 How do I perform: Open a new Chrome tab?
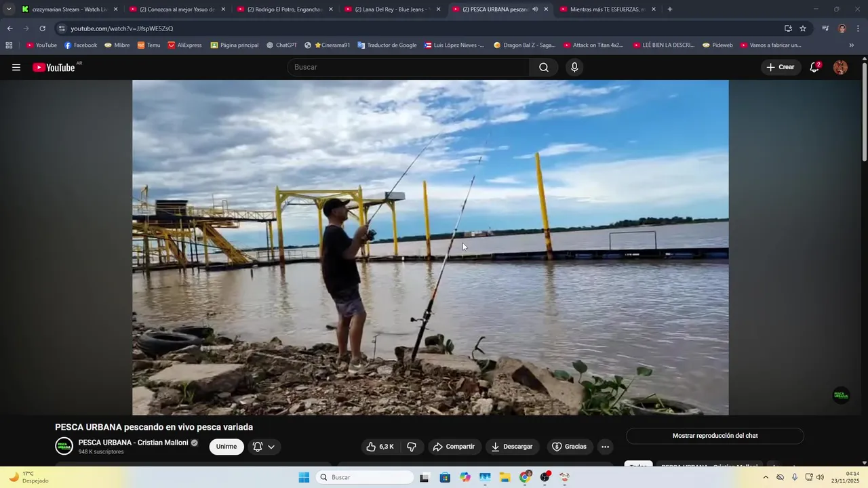click(x=670, y=9)
